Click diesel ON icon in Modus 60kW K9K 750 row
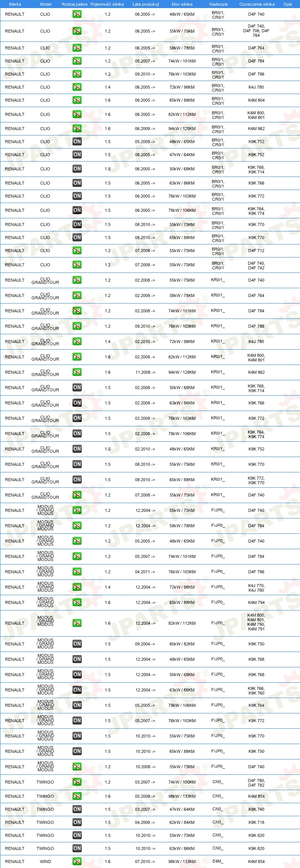The width and height of the screenshot is (300, 868). [77, 644]
